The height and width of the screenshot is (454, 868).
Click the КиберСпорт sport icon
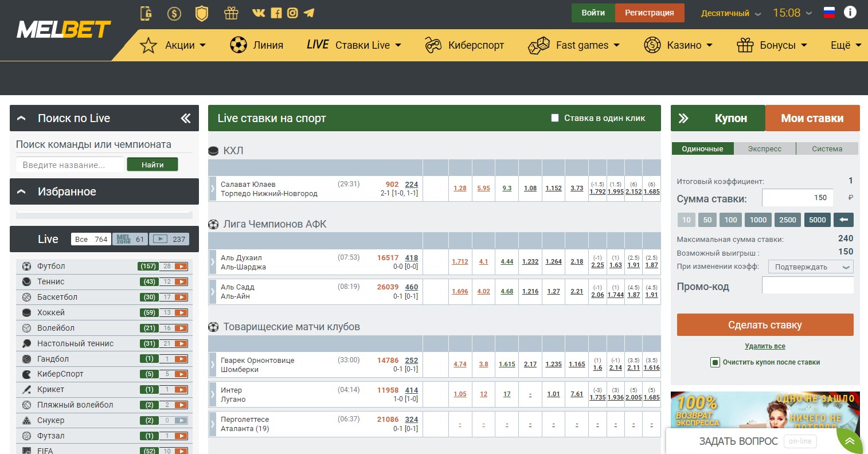[26, 374]
